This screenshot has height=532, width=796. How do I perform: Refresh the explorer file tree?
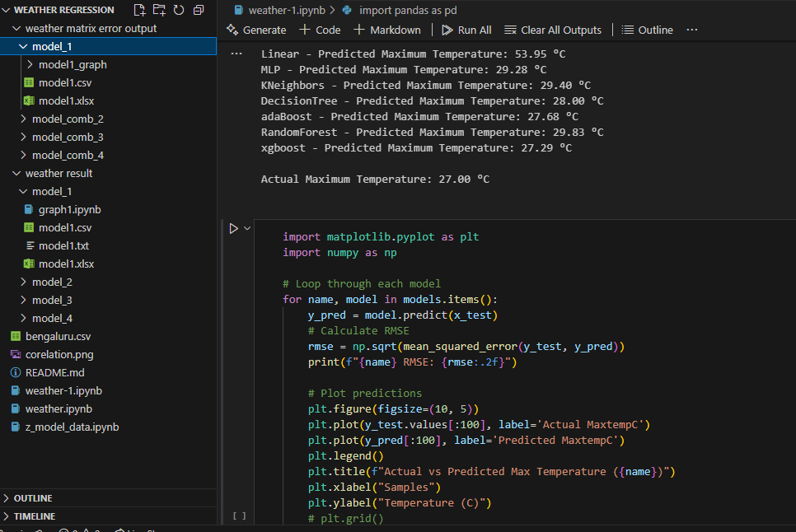pos(178,10)
